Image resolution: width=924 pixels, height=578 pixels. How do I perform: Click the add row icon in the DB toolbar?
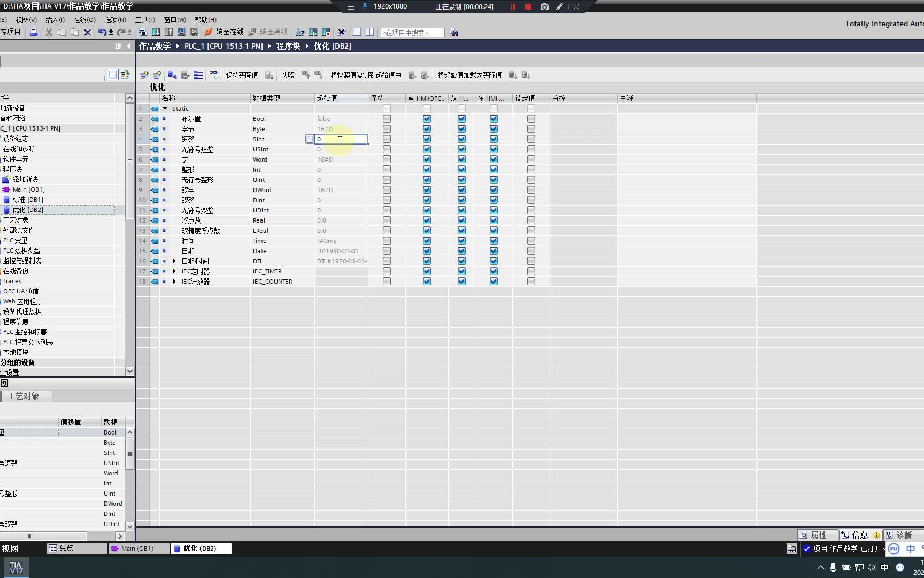[x=157, y=75]
